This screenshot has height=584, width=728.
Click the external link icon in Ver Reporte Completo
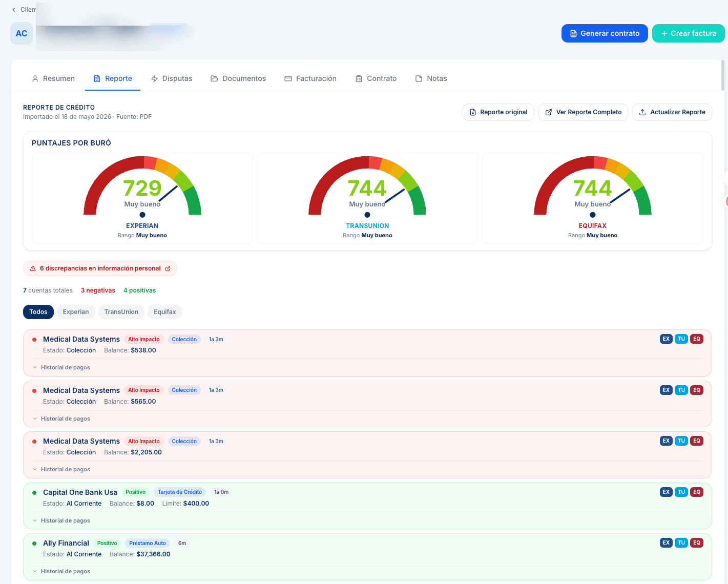(549, 112)
